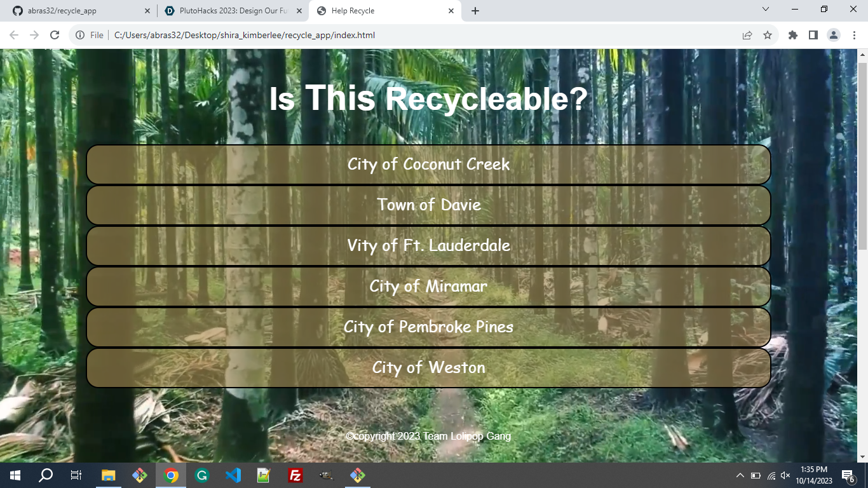Viewport: 868px width, 488px height.
Task: View site information for File URL
Action: click(x=90, y=35)
